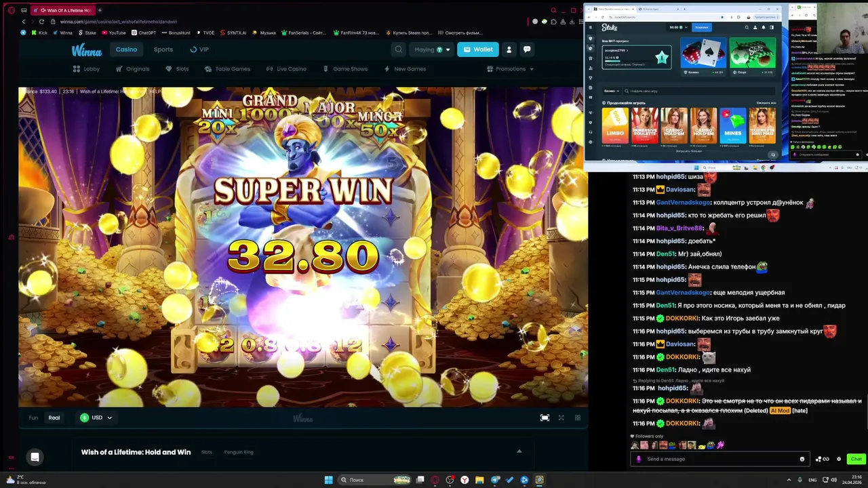Open the Wallet
Screen dimensions: 868x488
478,49
